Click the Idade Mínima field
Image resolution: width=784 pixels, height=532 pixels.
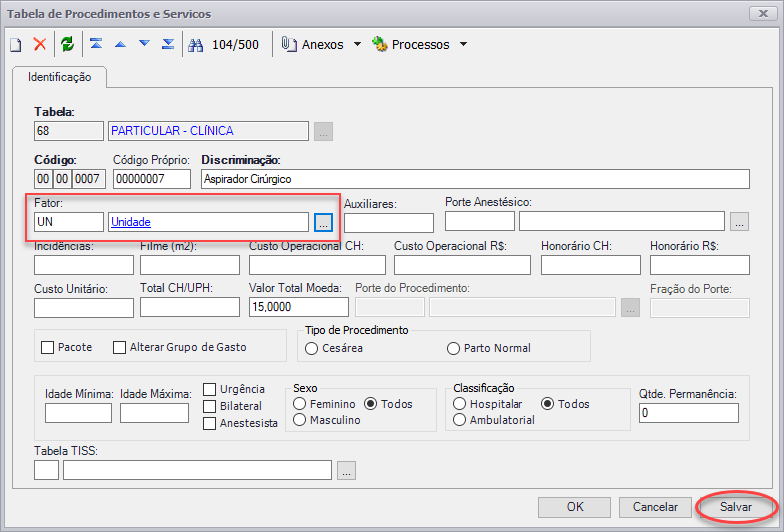pyautogui.click(x=78, y=413)
